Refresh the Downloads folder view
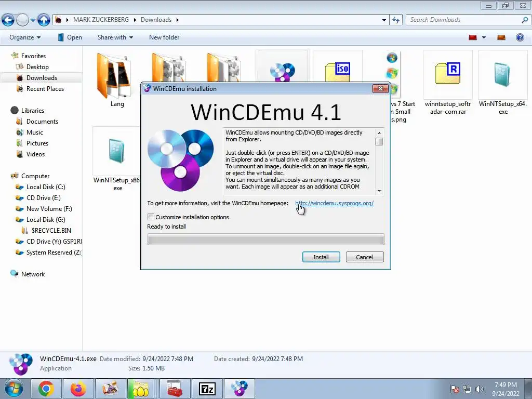This screenshot has height=399, width=532. 396,20
